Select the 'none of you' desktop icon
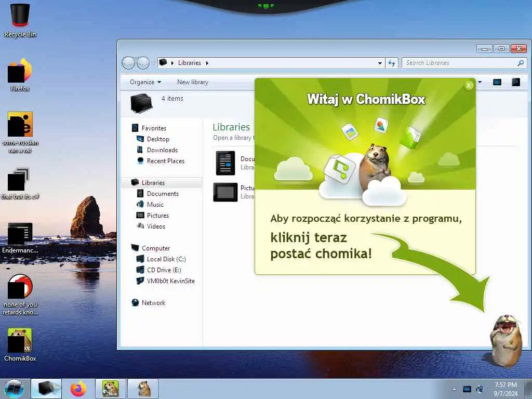 [x=20, y=295]
